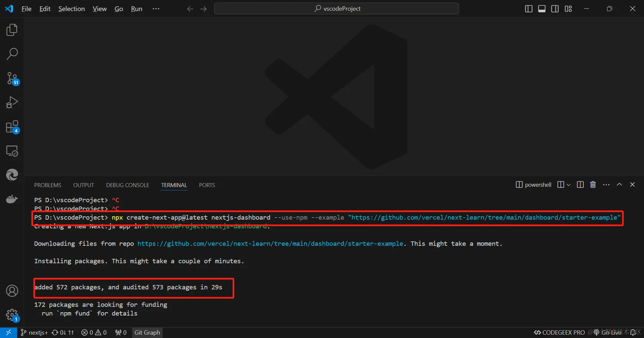Click the vscodeProject command center search box

click(336, 9)
